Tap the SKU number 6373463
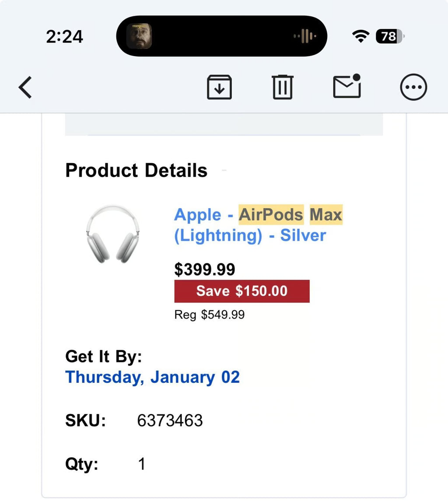The width and height of the screenshot is (448, 501). 169,420
